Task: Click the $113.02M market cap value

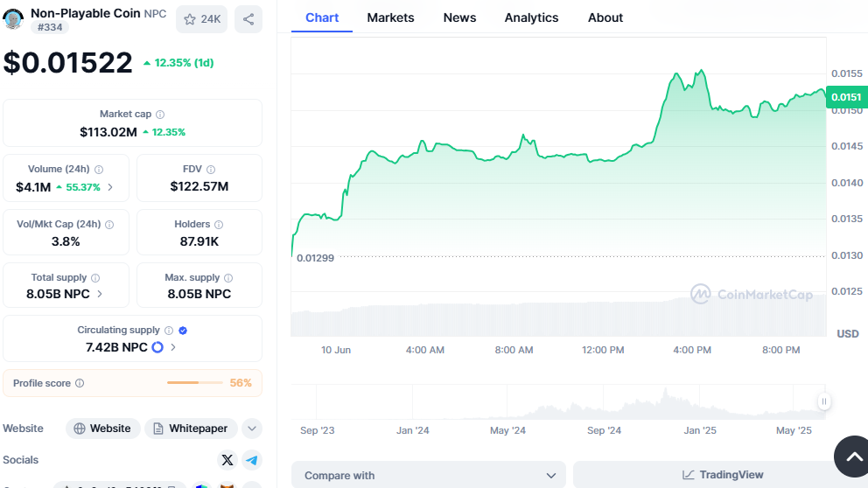Action: (x=108, y=132)
